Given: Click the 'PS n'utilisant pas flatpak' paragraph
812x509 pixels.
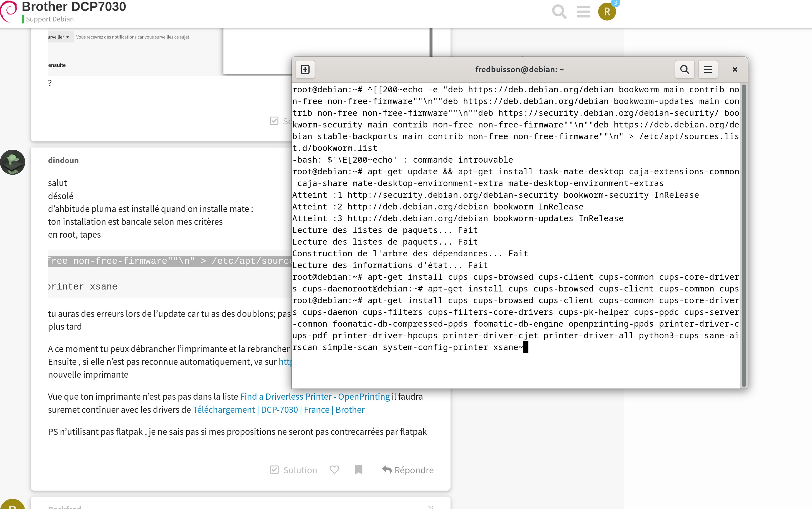Looking at the screenshot, I should point(237,431).
